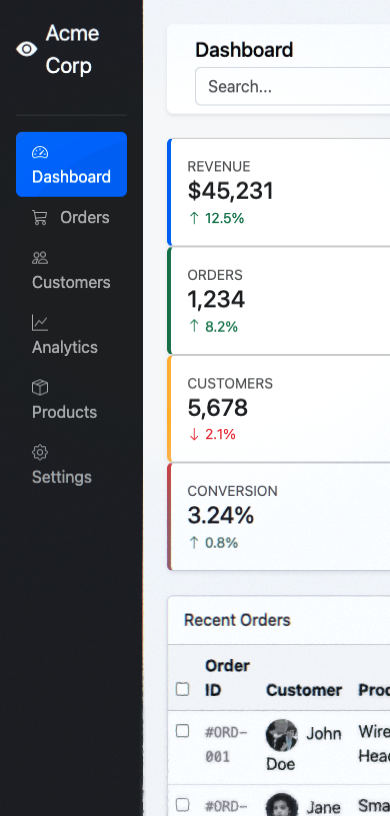390x816 pixels.
Task: Click the 3.24% conversion value
Action: 221,516
